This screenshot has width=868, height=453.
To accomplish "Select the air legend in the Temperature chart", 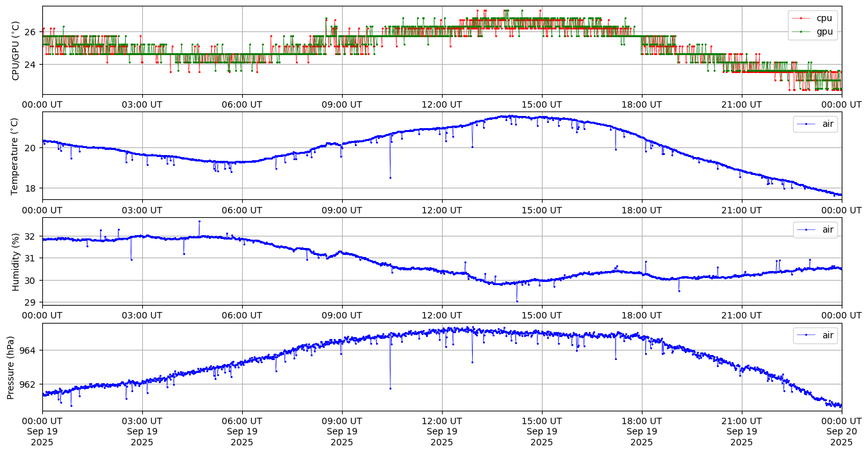I will 815,124.
